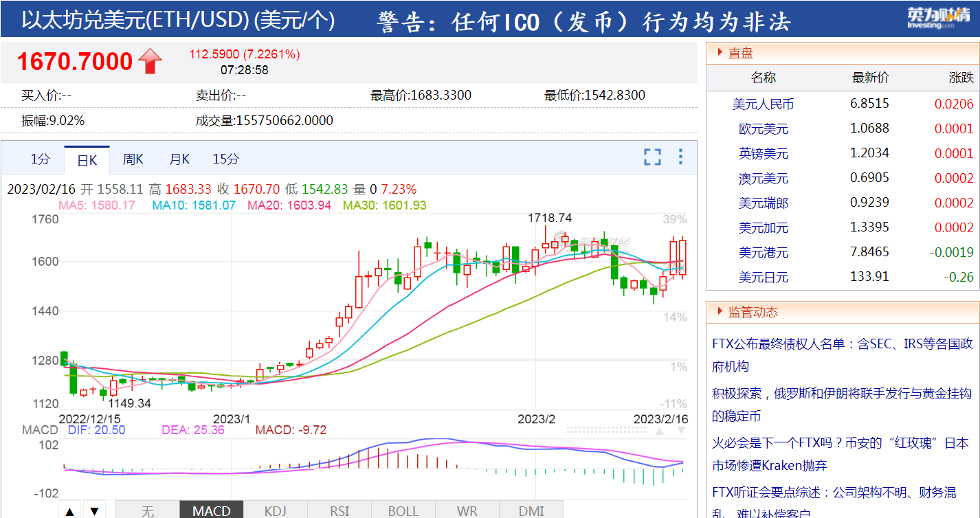
Task: Select the 月K monthly chart tab
Action: point(179,159)
